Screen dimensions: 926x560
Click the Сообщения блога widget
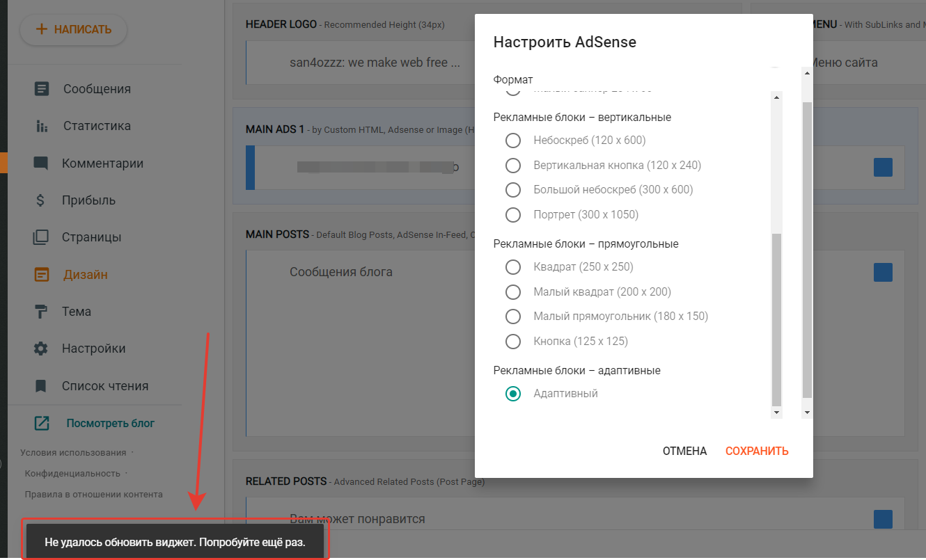tap(341, 272)
